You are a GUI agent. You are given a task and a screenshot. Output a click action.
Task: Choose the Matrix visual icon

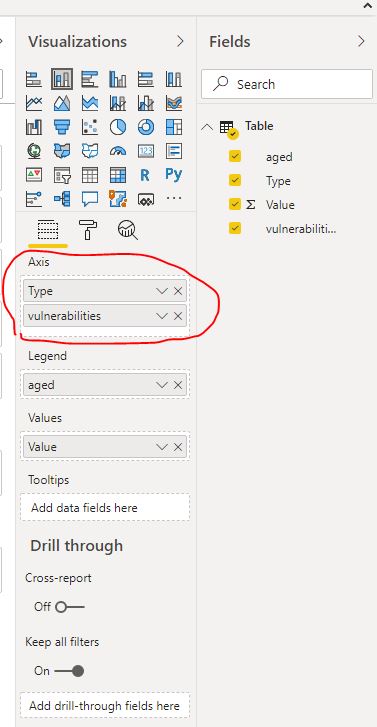click(118, 175)
